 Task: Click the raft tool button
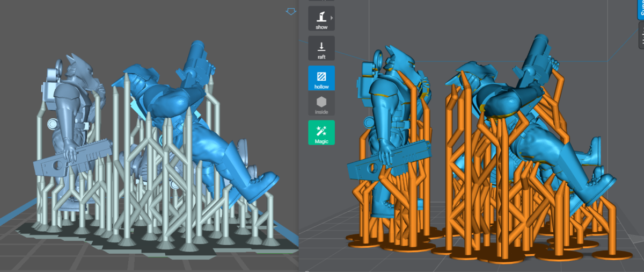pyautogui.click(x=321, y=48)
